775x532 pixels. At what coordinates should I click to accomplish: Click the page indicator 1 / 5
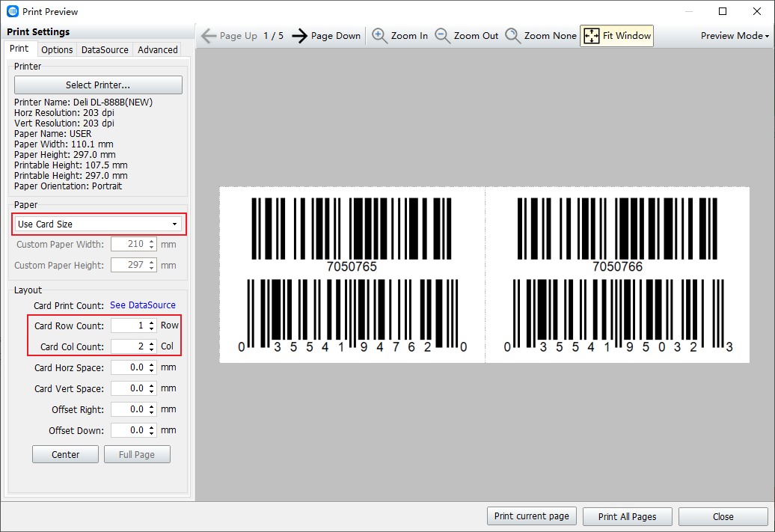[x=273, y=36]
